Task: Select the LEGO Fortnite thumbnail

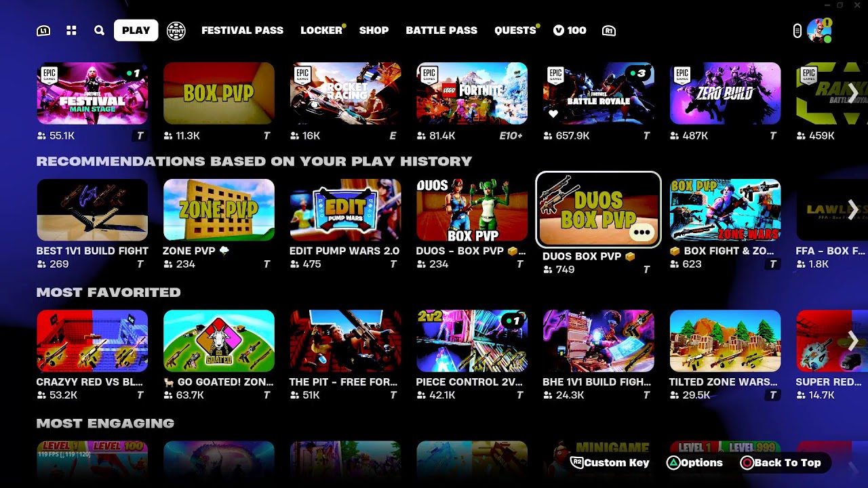Action: (x=472, y=94)
